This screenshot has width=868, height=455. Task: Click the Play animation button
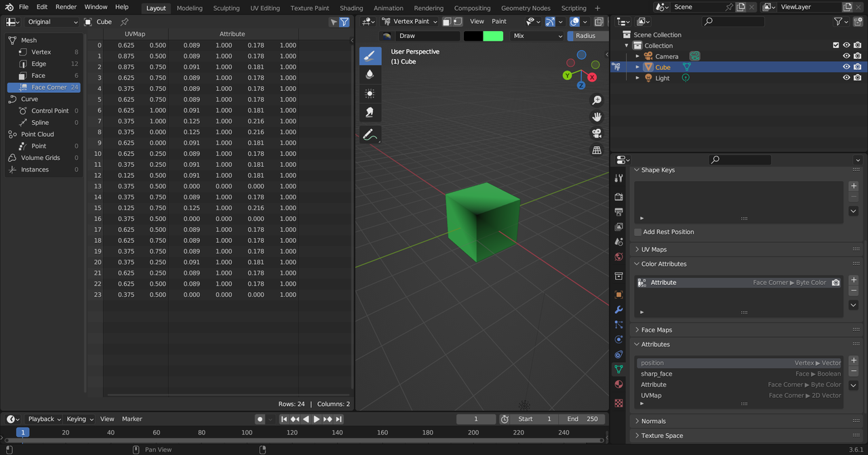click(x=316, y=419)
